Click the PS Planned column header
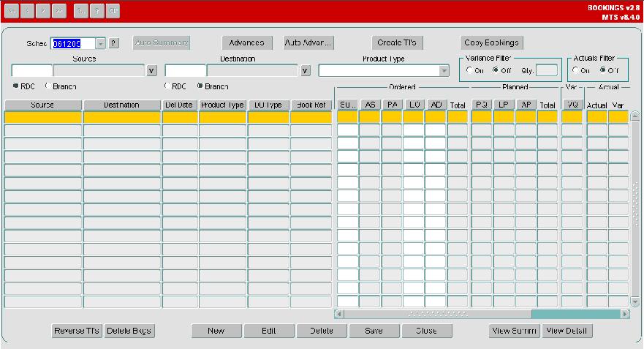This screenshot has width=644, height=349. [482, 105]
